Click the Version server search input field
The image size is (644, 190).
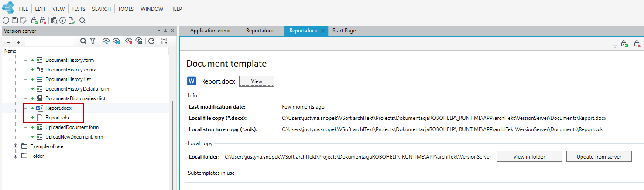click(48, 41)
